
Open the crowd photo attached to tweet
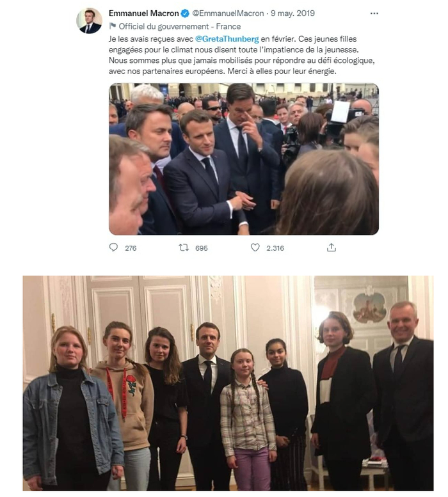243,159
